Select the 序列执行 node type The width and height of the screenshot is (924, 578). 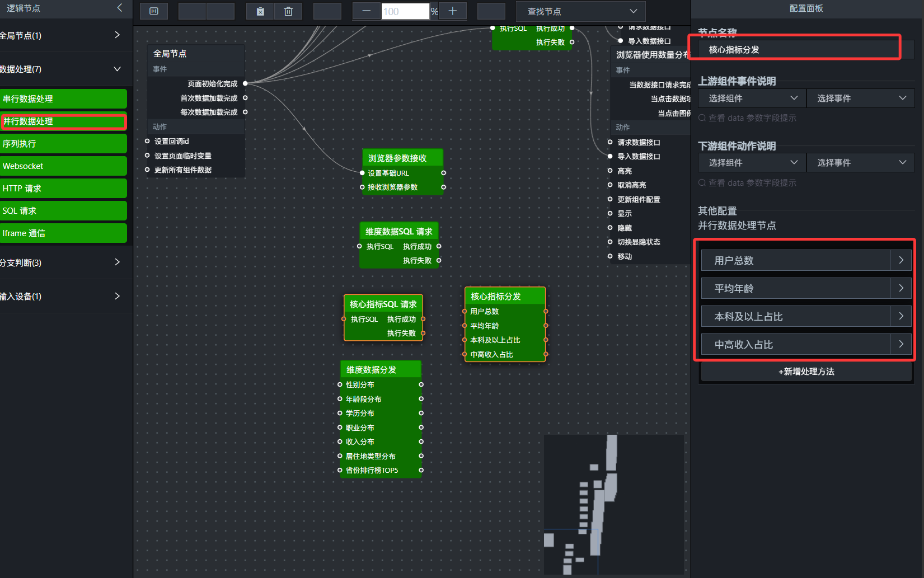[x=63, y=144]
